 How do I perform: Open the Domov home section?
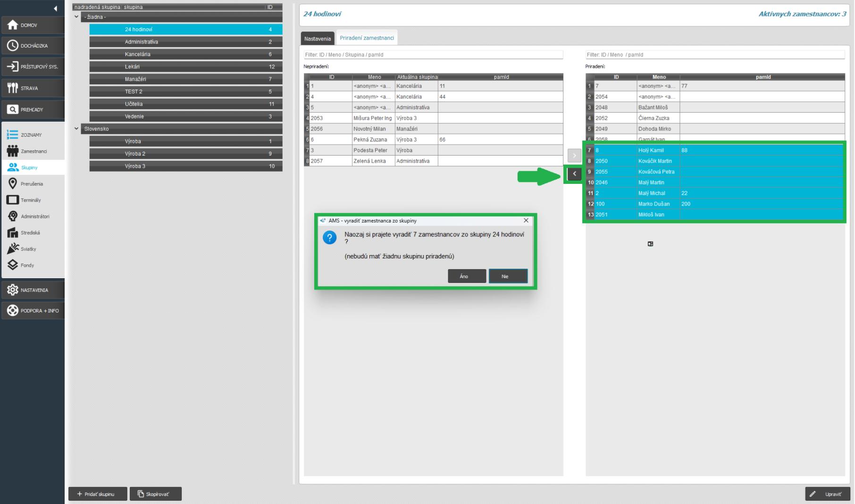pos(33,25)
